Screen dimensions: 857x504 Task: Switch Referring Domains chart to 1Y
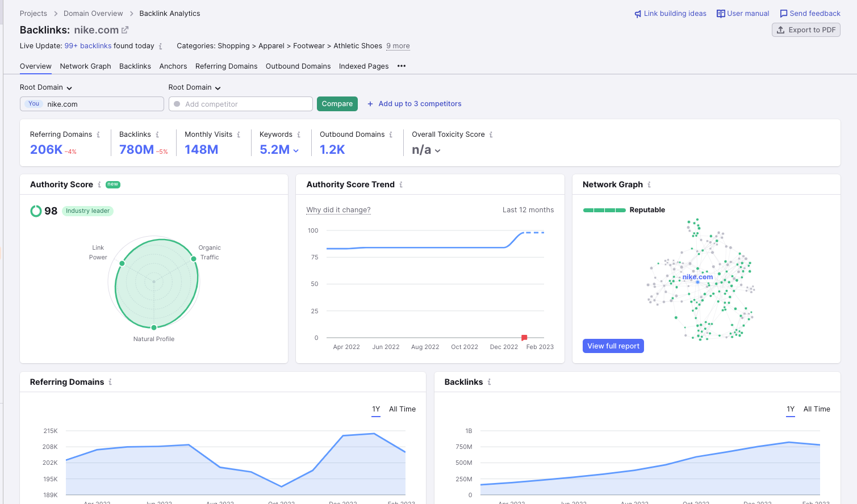[x=376, y=409]
